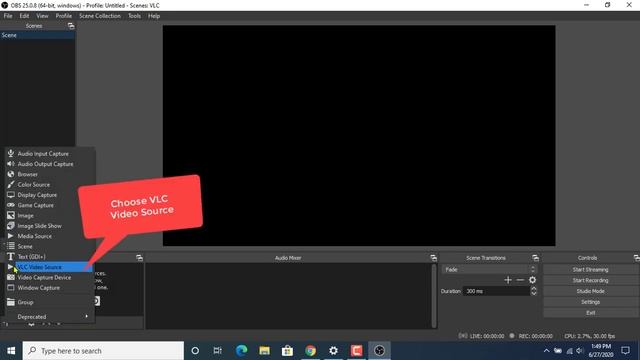Open the notification center
The height and width of the screenshot is (360, 640).
click(x=625, y=351)
